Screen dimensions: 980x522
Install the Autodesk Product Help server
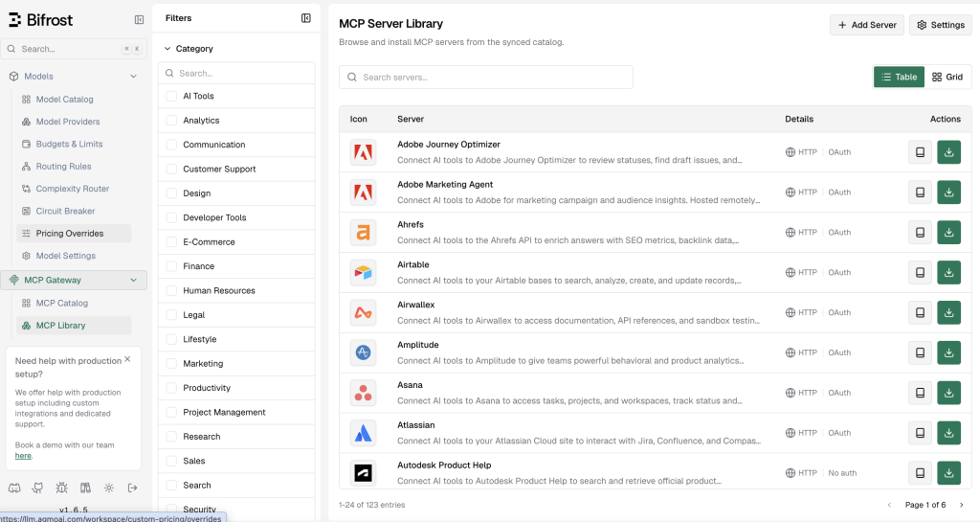point(948,472)
